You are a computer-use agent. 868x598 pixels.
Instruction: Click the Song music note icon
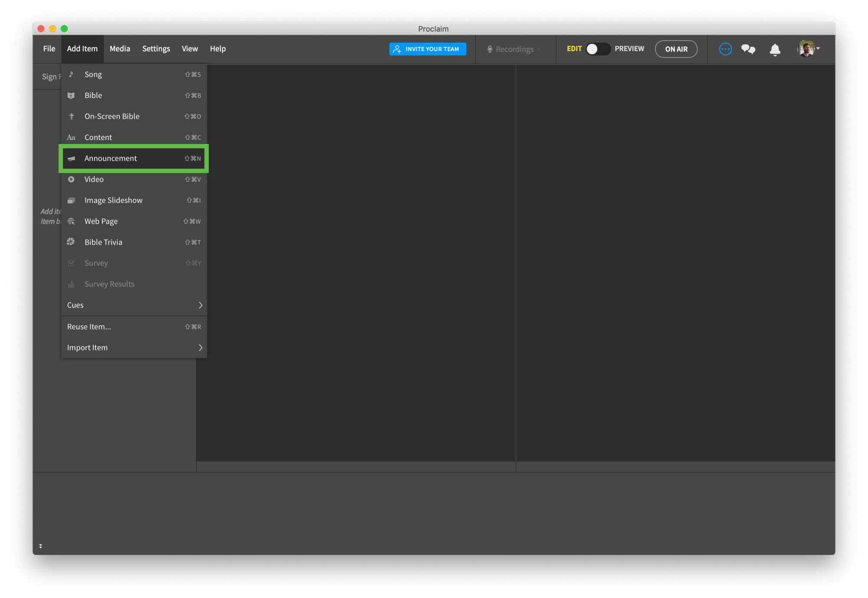pyautogui.click(x=71, y=74)
